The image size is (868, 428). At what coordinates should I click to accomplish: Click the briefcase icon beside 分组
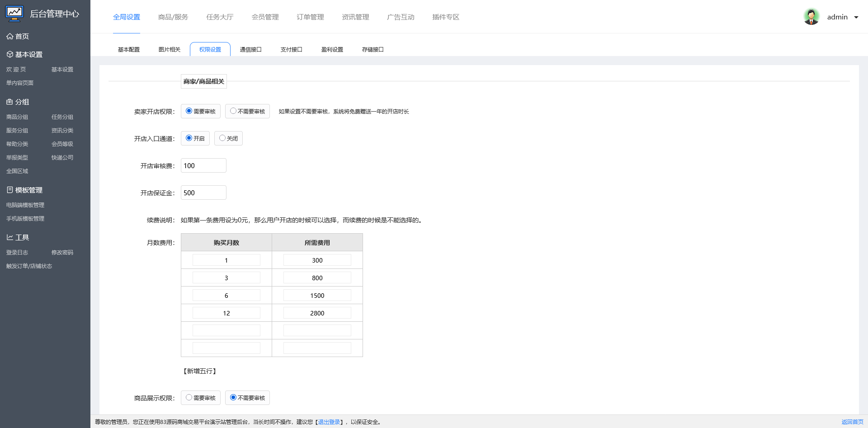point(9,102)
